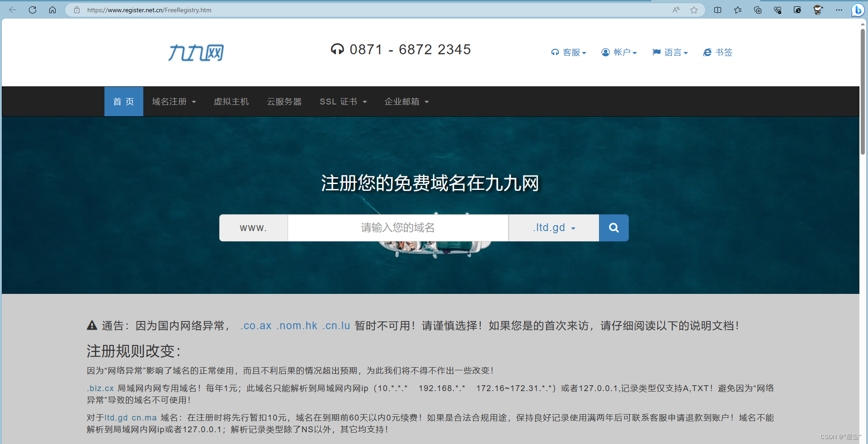Expand the 客服 dropdown menu
This screenshot has height=444, width=868.
569,52
